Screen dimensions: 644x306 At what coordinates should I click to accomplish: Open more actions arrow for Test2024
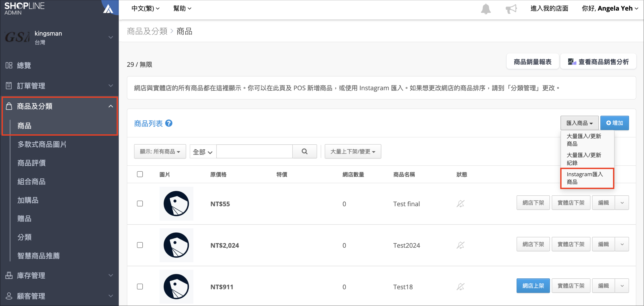click(x=622, y=244)
